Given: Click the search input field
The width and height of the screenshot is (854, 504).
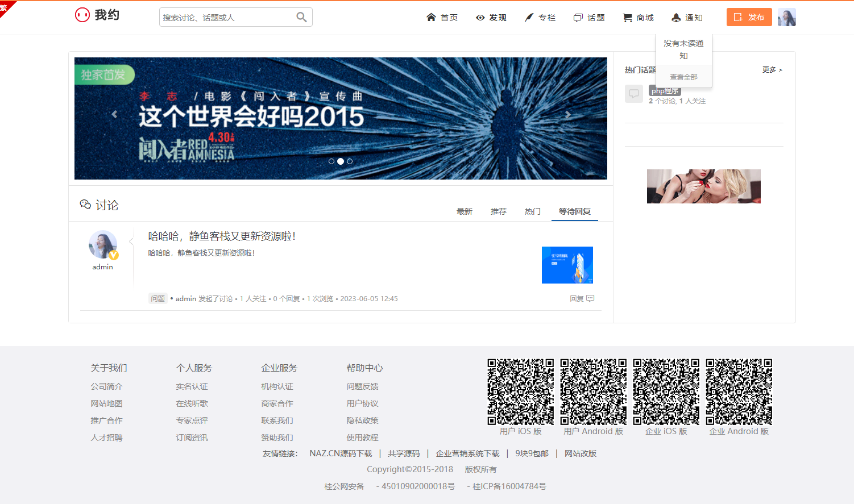Looking at the screenshot, I should click(x=227, y=18).
